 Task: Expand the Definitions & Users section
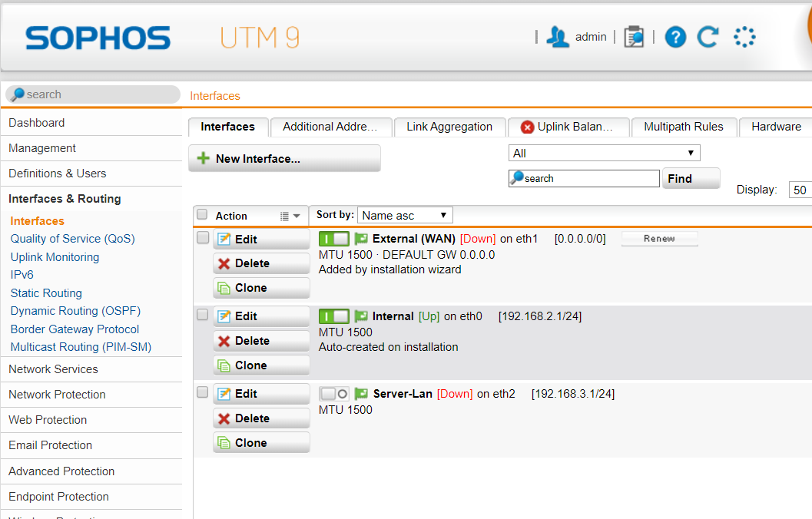tap(91, 174)
